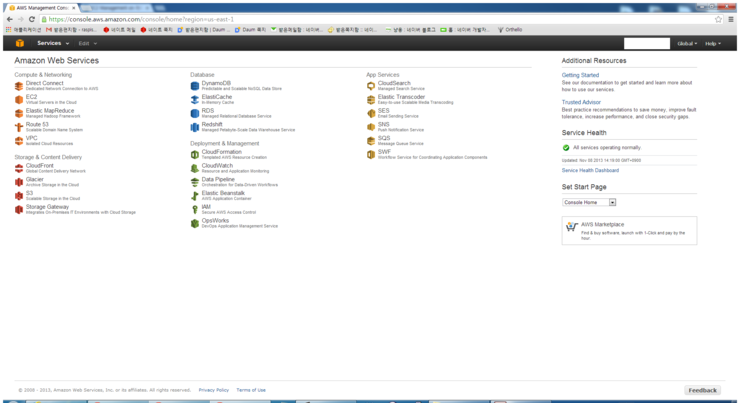This screenshot has width=740, height=403.
Task: Select the RDS database icon
Action: click(194, 113)
